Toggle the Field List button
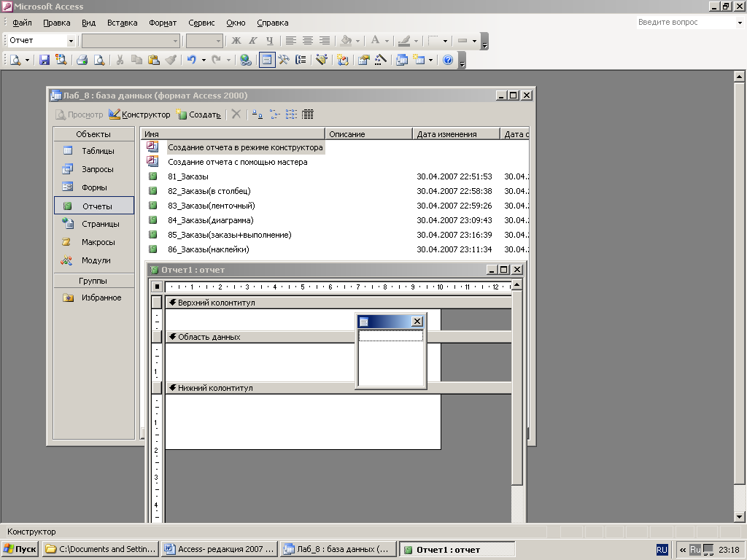747x560 pixels. 267,60
